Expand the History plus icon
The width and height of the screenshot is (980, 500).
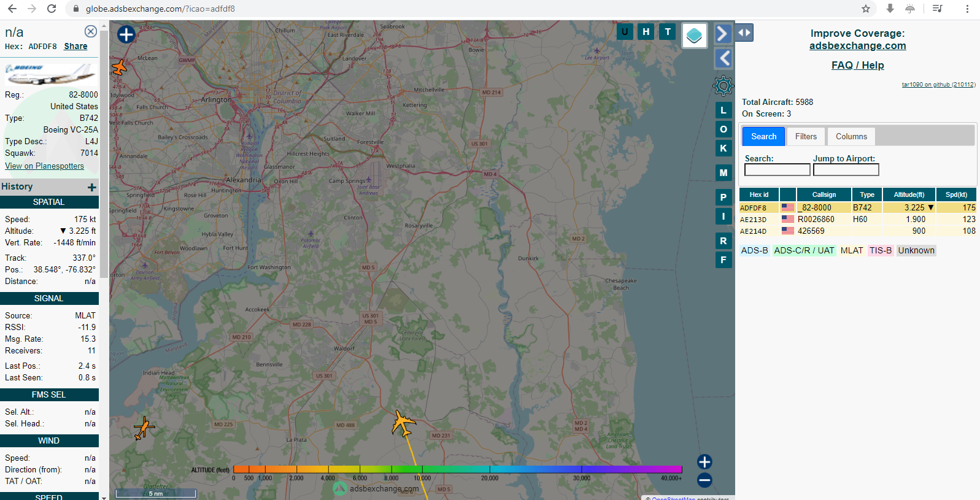pyautogui.click(x=92, y=187)
